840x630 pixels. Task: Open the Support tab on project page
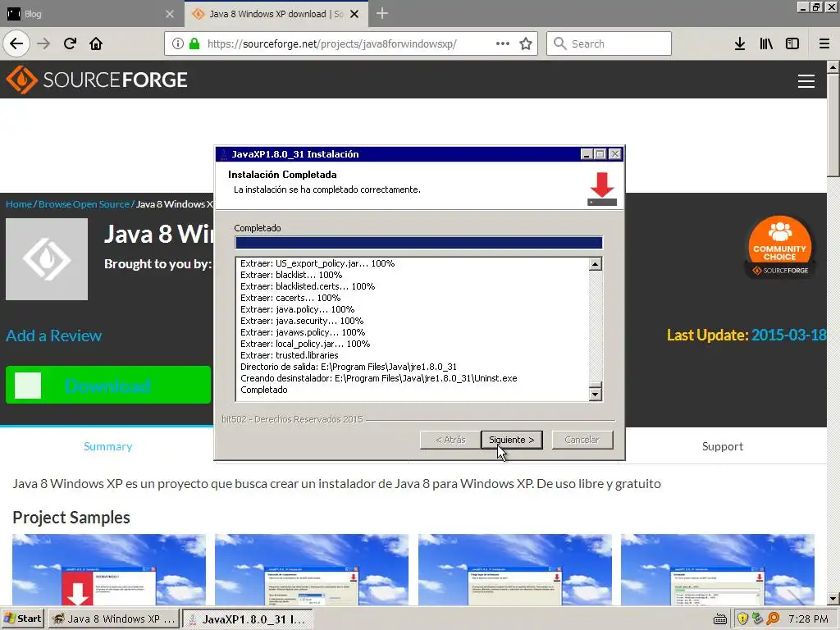[x=722, y=446]
